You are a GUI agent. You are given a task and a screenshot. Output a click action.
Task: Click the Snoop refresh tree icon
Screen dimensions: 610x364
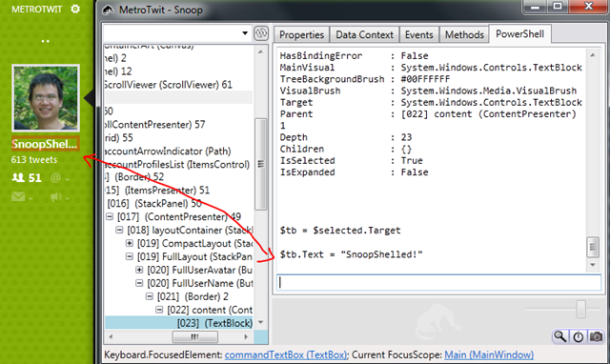[261, 33]
